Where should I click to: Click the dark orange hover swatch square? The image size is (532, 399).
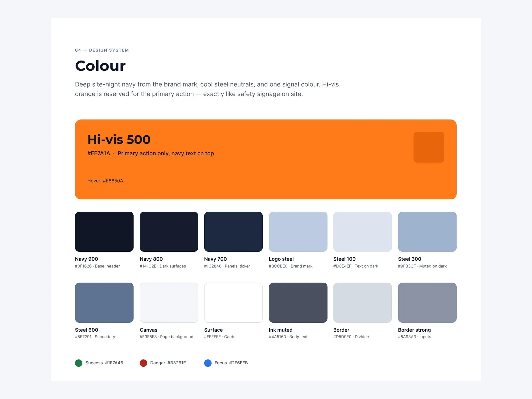point(429,147)
